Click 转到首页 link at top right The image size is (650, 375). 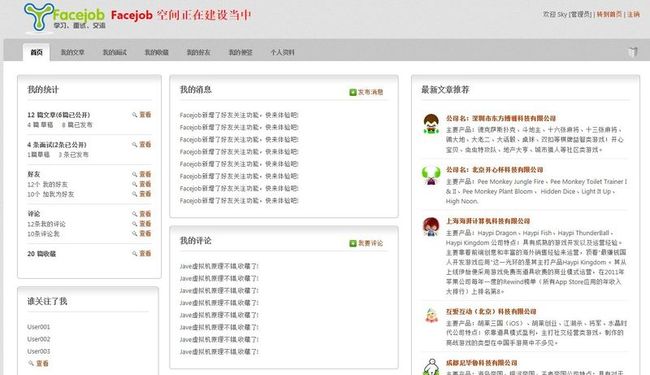609,14
